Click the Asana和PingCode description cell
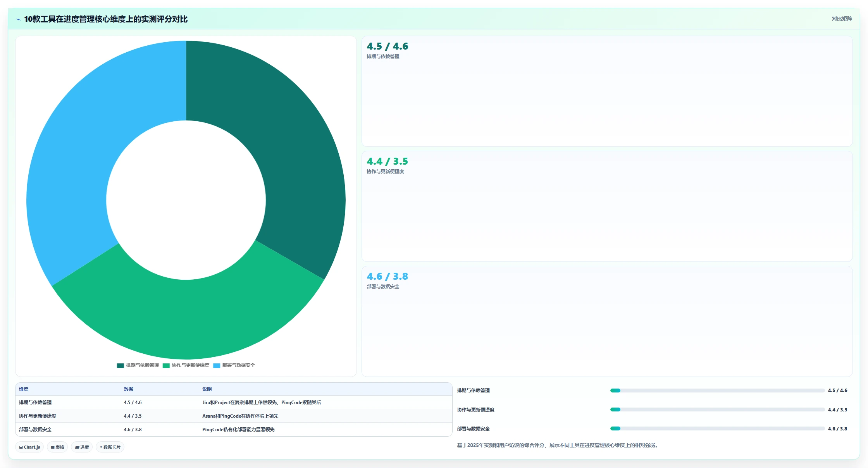The width and height of the screenshot is (868, 468). pyautogui.click(x=240, y=416)
